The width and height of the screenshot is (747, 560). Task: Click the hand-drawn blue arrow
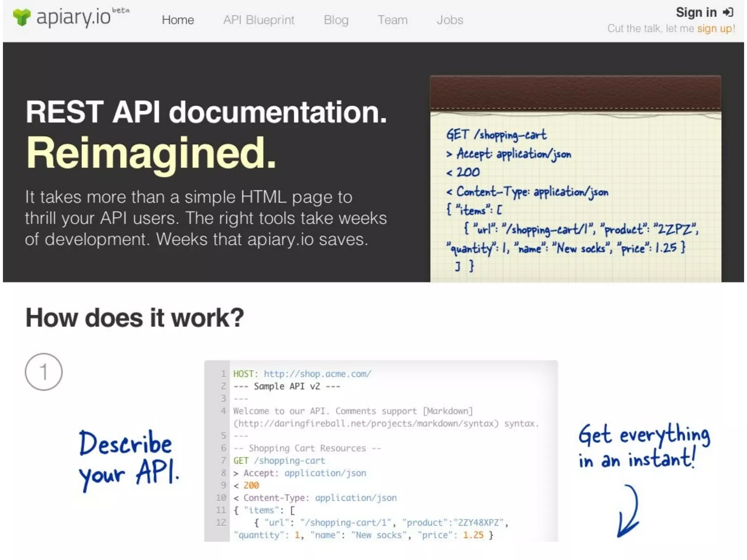629,511
